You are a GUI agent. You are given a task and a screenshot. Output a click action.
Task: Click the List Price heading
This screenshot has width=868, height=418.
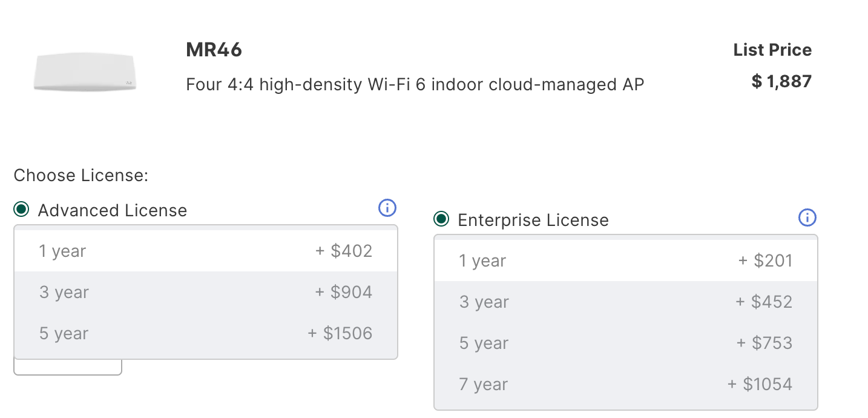[772, 50]
